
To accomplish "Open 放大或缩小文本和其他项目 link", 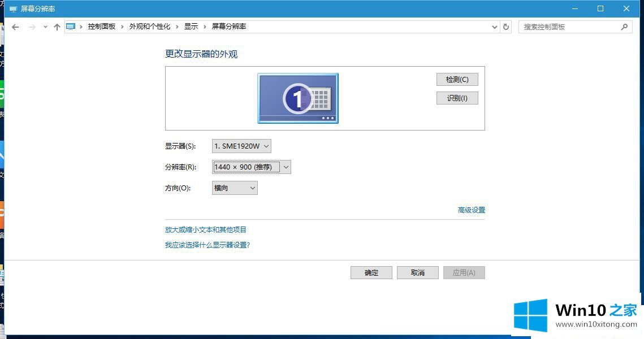I will pos(205,230).
